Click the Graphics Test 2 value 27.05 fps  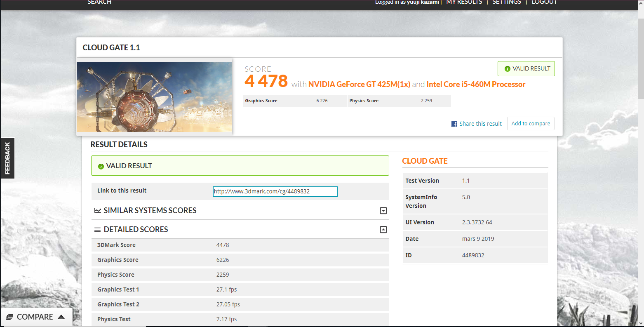(x=228, y=304)
